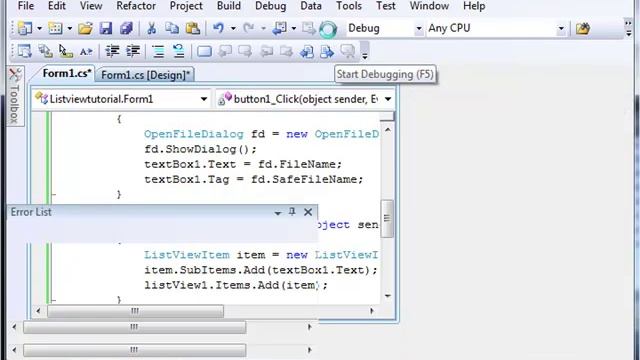
Task: Open the text editor toolbar options arrow
Action: [x=365, y=52]
